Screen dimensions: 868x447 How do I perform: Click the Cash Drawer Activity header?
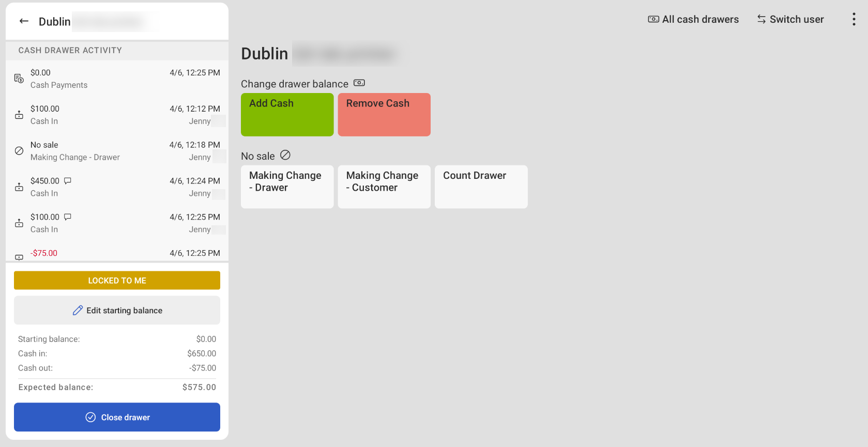point(70,50)
